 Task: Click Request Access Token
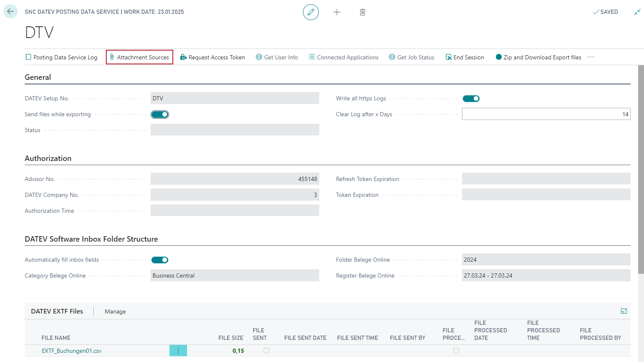pyautogui.click(x=213, y=57)
